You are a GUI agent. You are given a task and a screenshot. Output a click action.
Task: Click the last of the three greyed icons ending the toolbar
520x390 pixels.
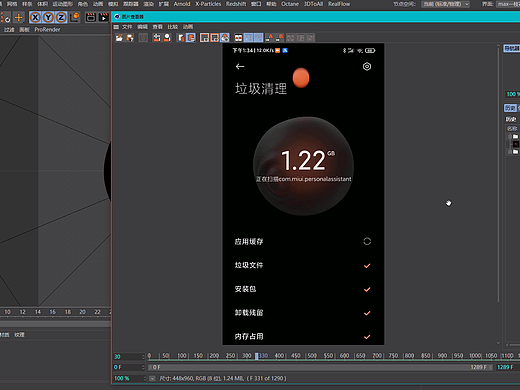tap(310, 38)
